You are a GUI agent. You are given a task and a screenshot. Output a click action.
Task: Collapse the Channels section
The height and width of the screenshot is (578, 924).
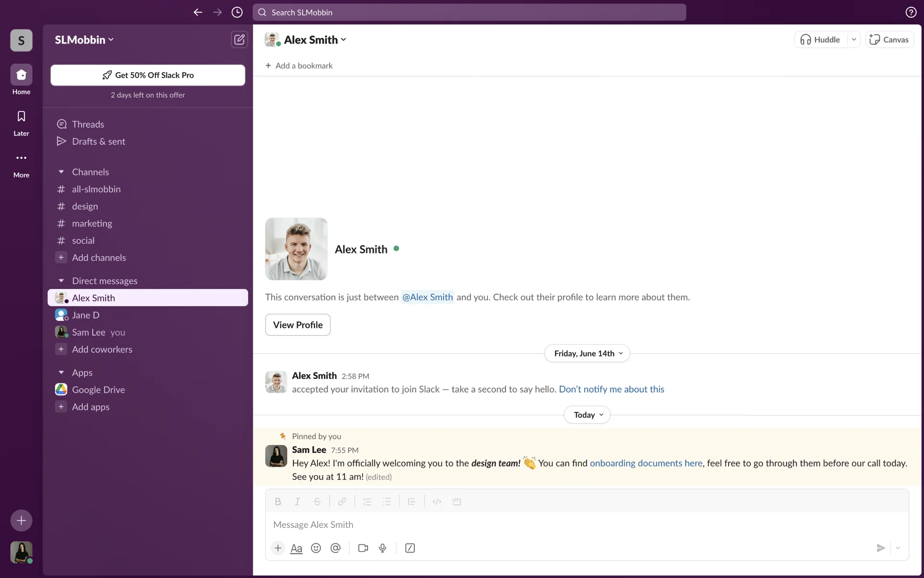point(61,172)
